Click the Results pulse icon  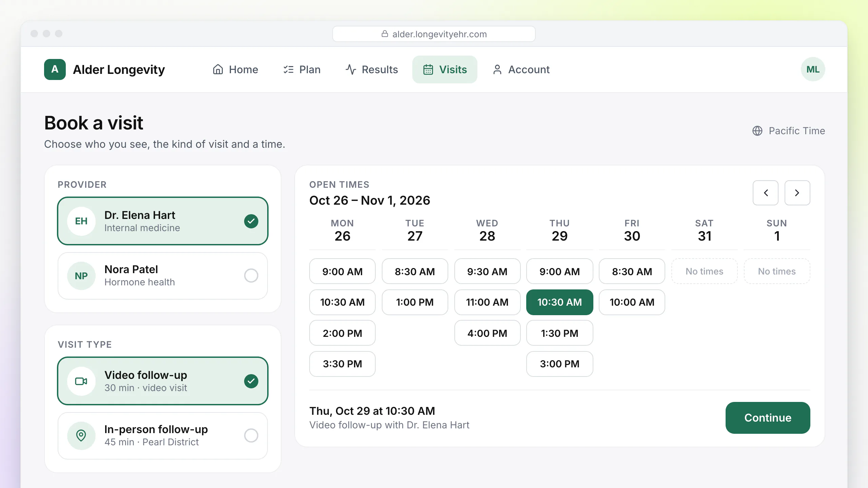pyautogui.click(x=351, y=69)
